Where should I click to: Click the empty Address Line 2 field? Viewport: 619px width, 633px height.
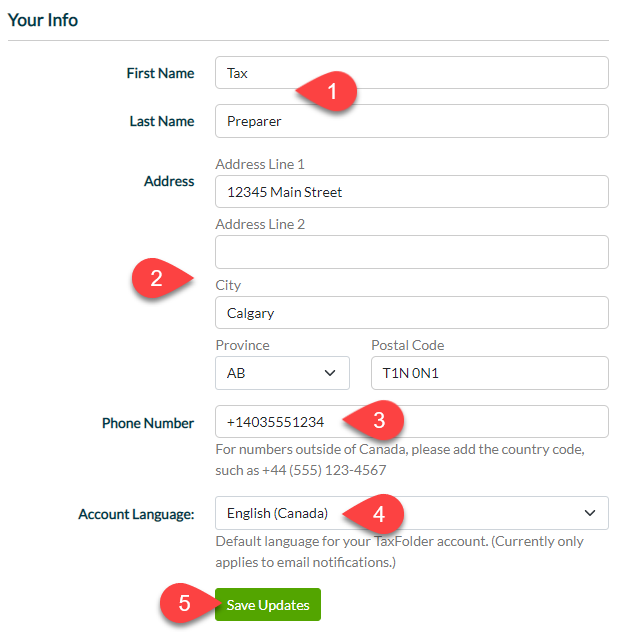[x=412, y=252]
